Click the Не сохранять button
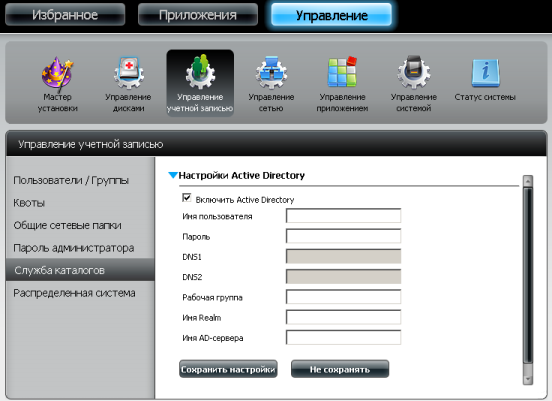This screenshot has width=552, height=401. click(x=340, y=369)
